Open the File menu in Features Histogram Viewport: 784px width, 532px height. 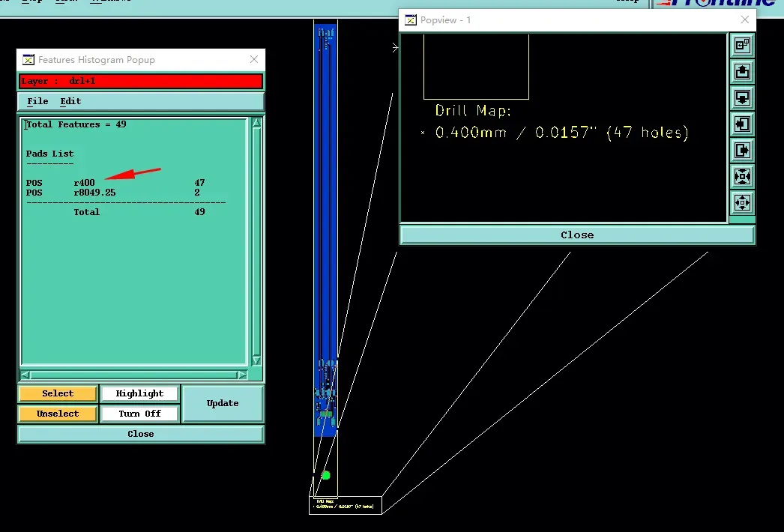pos(37,101)
